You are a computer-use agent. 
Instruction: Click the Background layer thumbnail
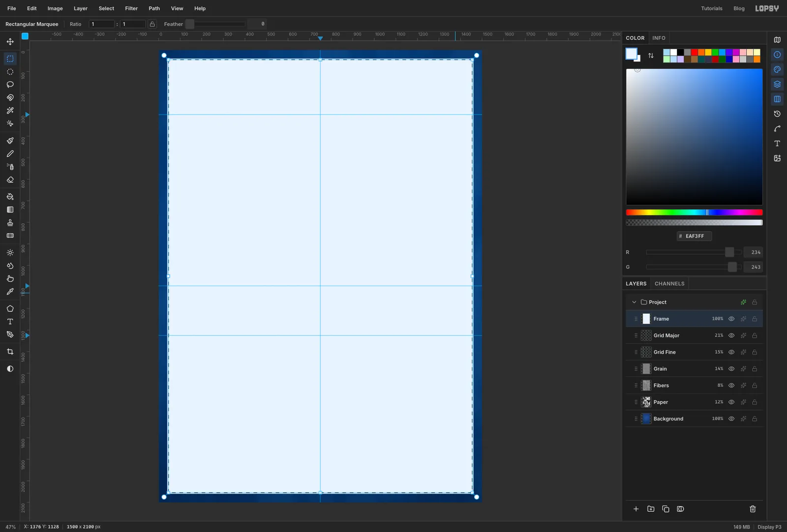click(x=646, y=419)
